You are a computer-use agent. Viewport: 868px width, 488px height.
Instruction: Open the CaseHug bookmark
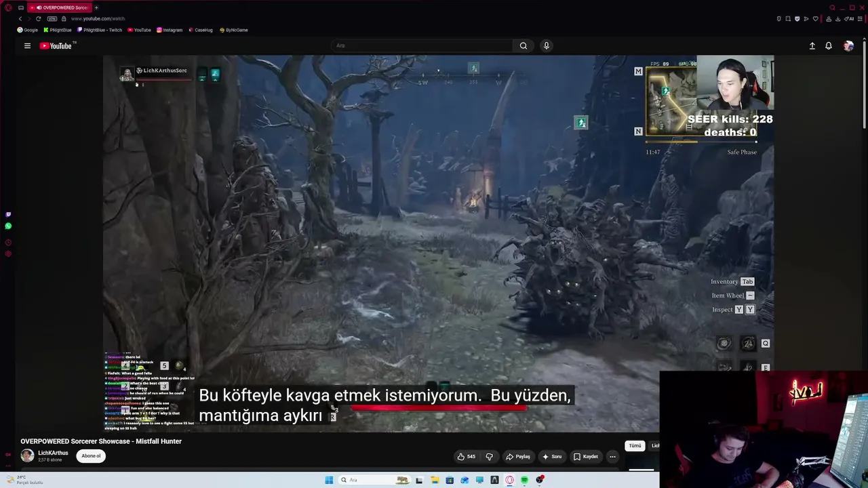201,30
